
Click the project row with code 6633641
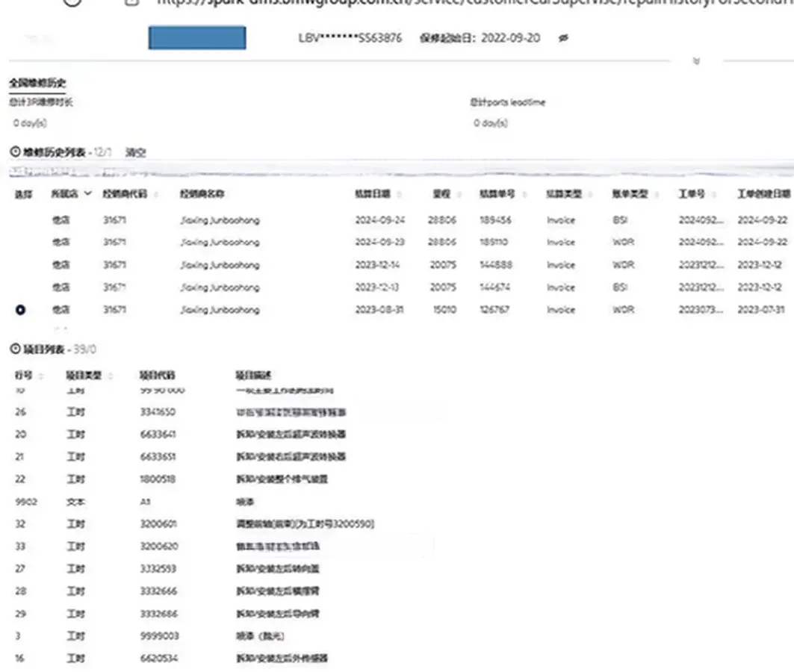pos(157,435)
